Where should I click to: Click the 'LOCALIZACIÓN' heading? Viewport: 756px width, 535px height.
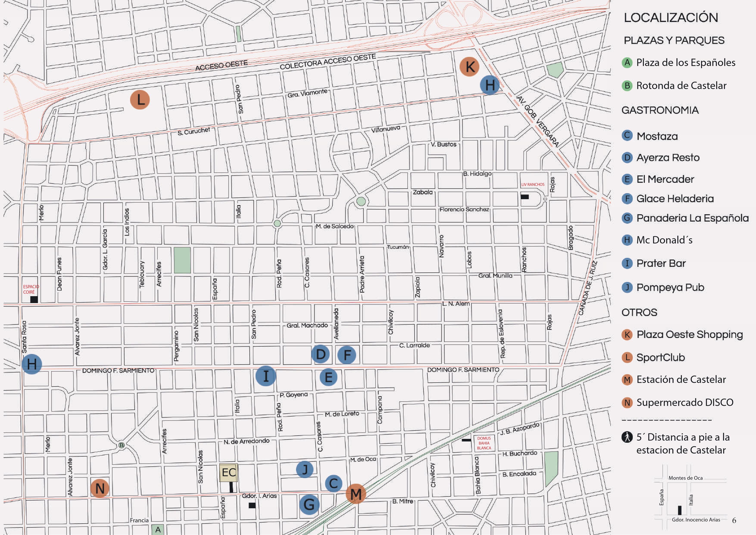(671, 17)
